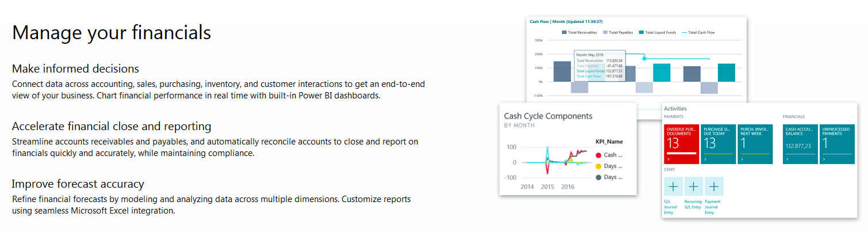Open the Purchase Documents Due Today tile
The image size is (868, 232).
click(x=718, y=144)
